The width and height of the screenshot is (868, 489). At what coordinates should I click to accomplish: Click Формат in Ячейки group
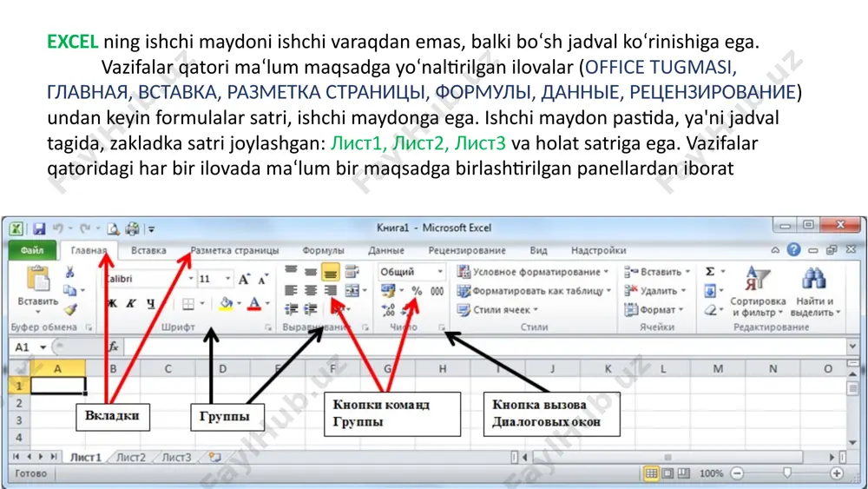point(654,309)
